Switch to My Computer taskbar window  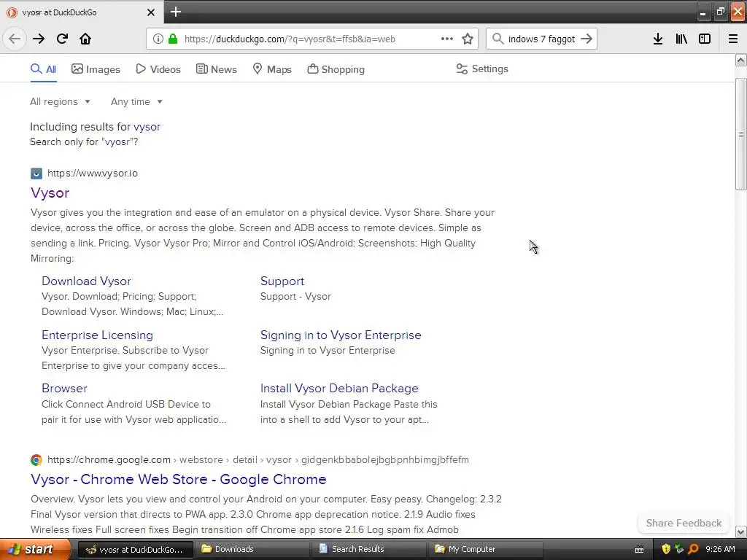(485, 549)
